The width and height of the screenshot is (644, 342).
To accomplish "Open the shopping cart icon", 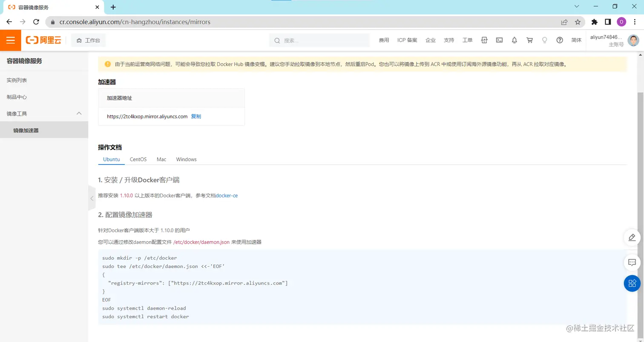I will pyautogui.click(x=529, y=40).
